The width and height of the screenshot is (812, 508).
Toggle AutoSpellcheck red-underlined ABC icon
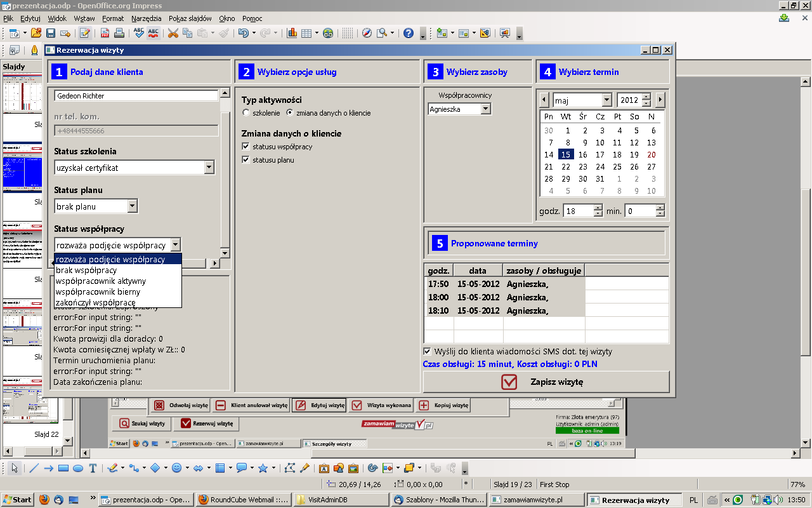153,33
